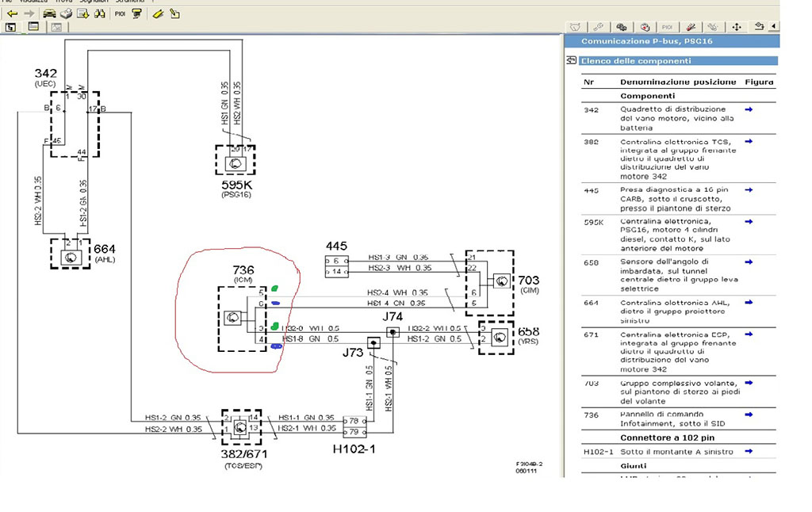812x512 pixels.
Task: Open figure arrow for connector H102-1
Action: tap(749, 452)
